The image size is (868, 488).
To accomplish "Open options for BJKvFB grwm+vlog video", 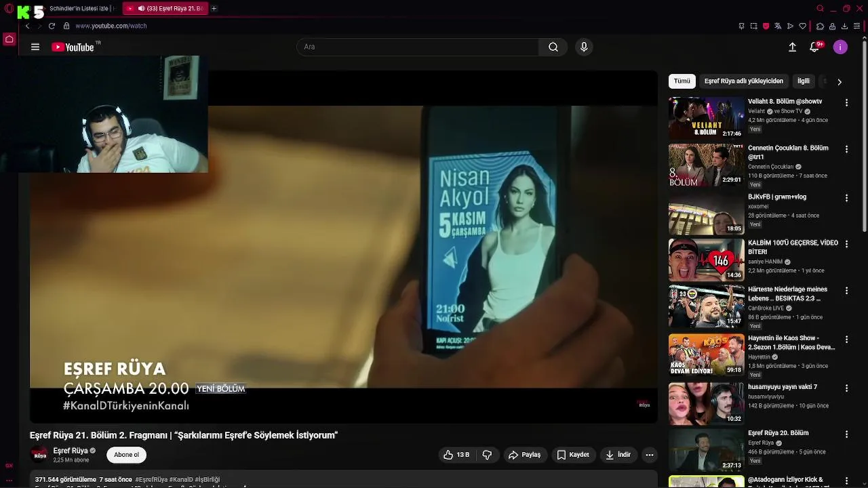I will coord(846,198).
